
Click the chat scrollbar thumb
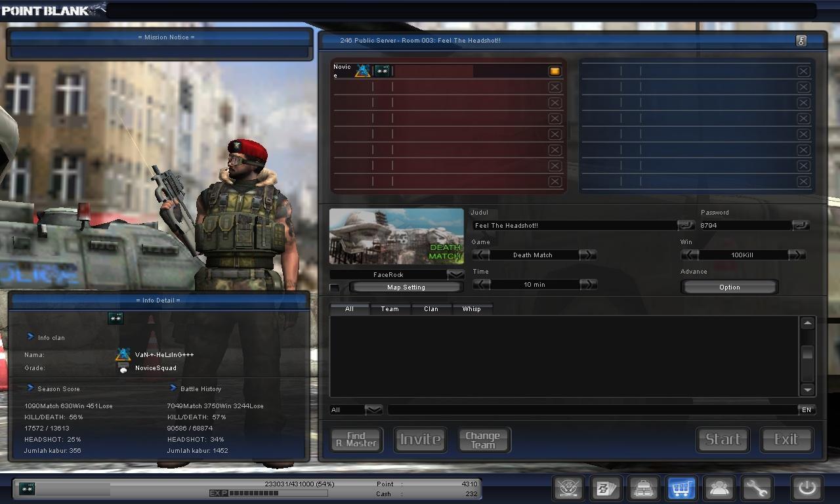point(807,353)
